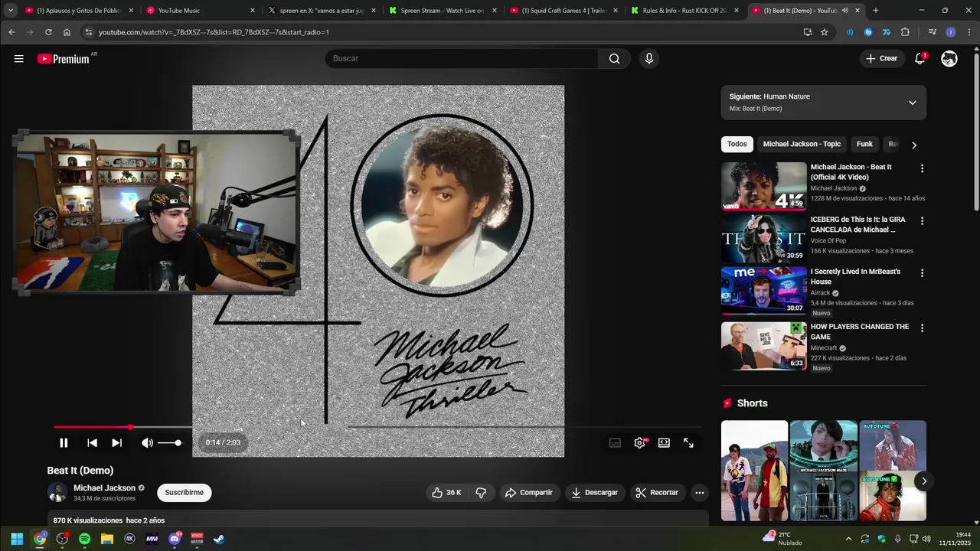This screenshot has width=980, height=551.
Task: Open the Michael Jackson channel name link
Action: tap(104, 488)
